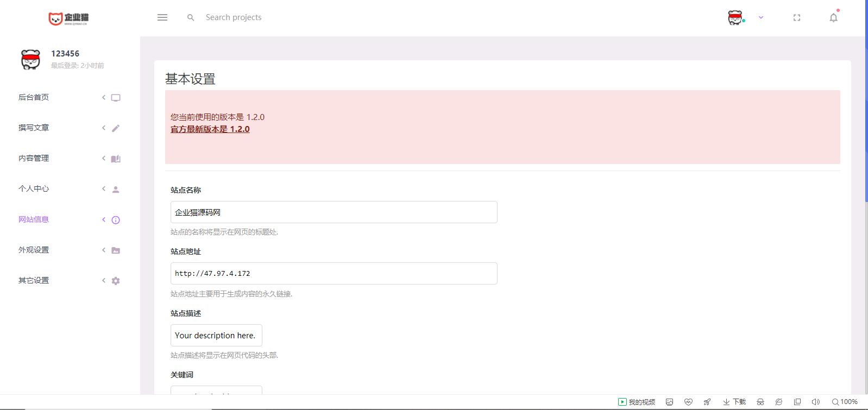The width and height of the screenshot is (868, 410).
Task: Open 网站信息 menu item
Action: [x=34, y=219]
